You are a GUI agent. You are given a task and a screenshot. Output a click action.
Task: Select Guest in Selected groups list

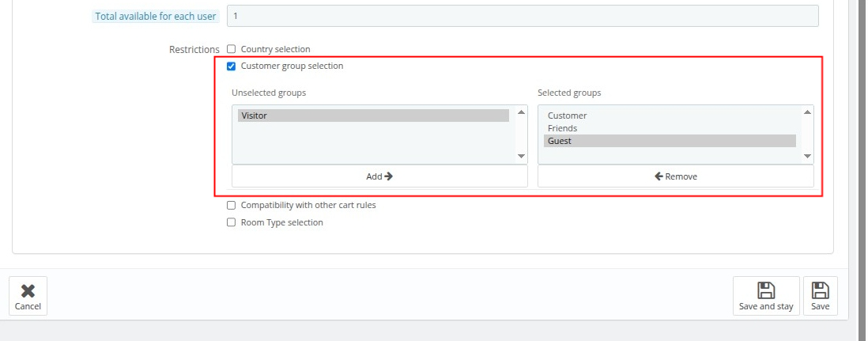click(669, 141)
